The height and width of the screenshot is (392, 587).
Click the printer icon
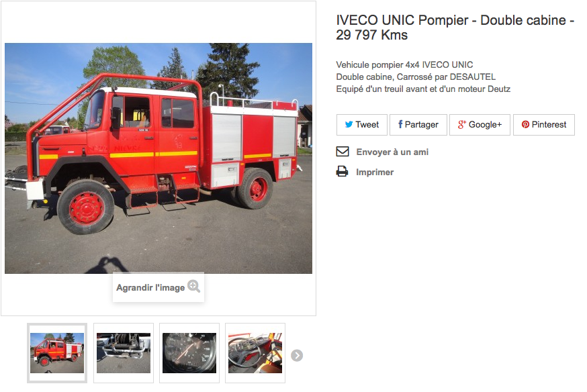pos(342,172)
